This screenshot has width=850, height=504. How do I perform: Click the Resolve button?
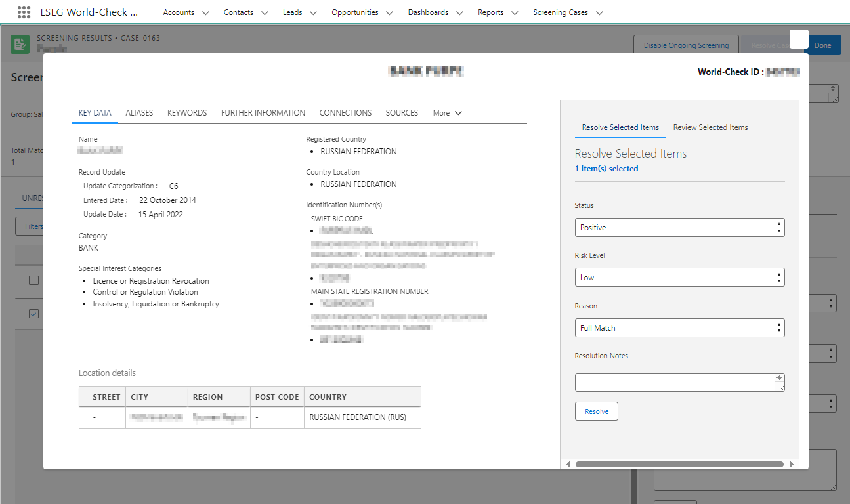(x=596, y=411)
